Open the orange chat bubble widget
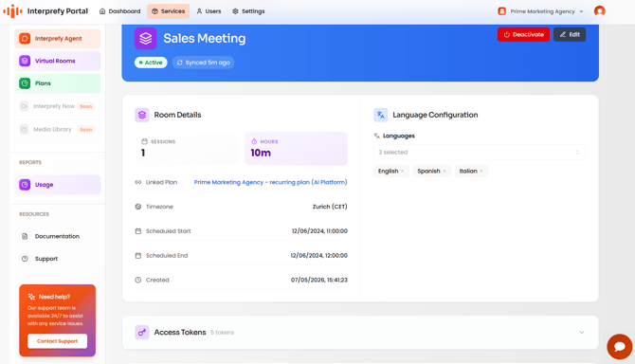This screenshot has height=364, width=635. click(x=619, y=347)
